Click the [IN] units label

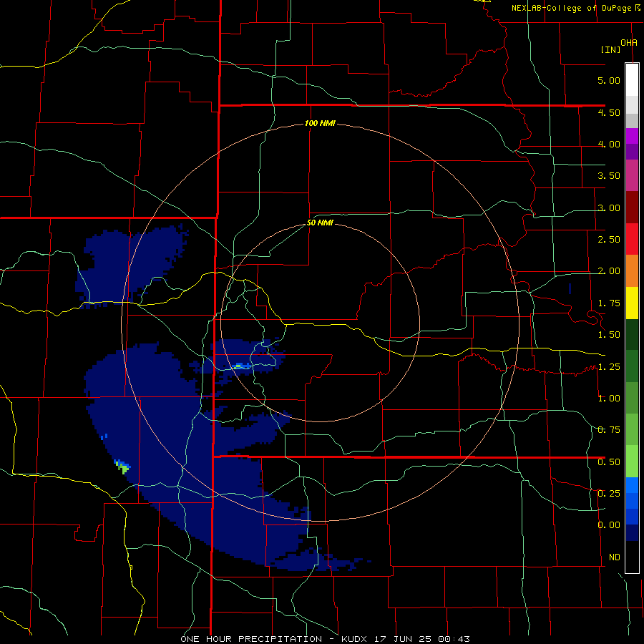(x=611, y=49)
